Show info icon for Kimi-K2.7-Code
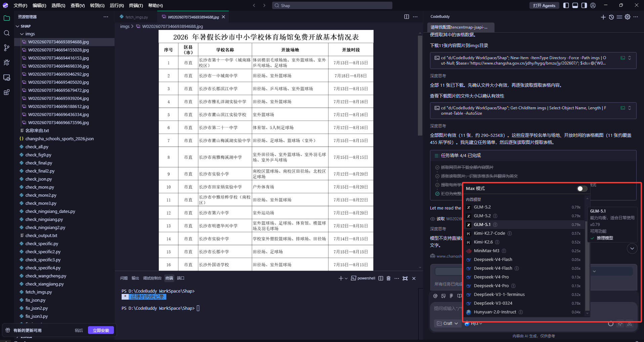Screen dimensions: 644x342 (510, 233)
